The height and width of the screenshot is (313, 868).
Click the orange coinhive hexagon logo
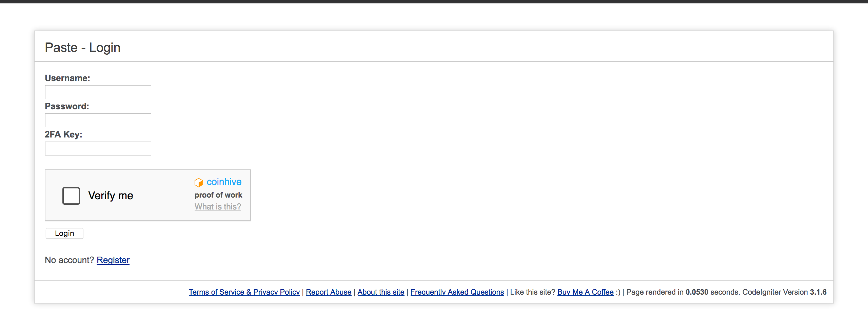(x=198, y=182)
